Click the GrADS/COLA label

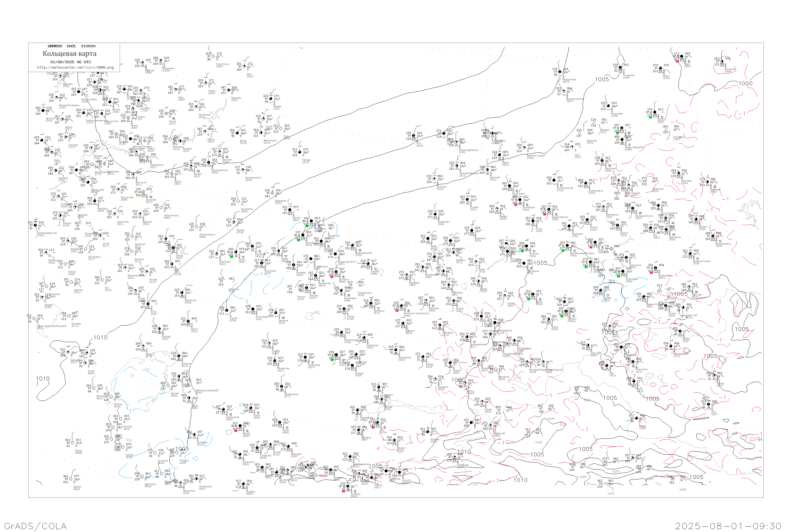(x=35, y=526)
